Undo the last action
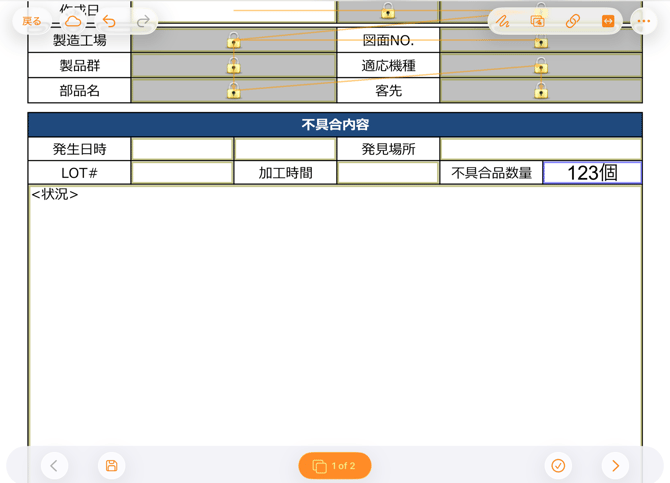The height and width of the screenshot is (483, 670). click(109, 21)
